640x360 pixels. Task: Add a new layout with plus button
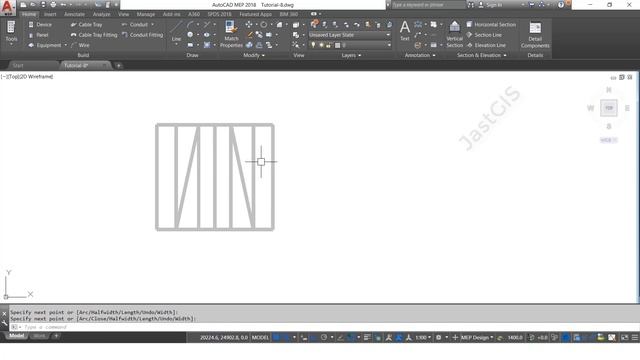[56, 336]
